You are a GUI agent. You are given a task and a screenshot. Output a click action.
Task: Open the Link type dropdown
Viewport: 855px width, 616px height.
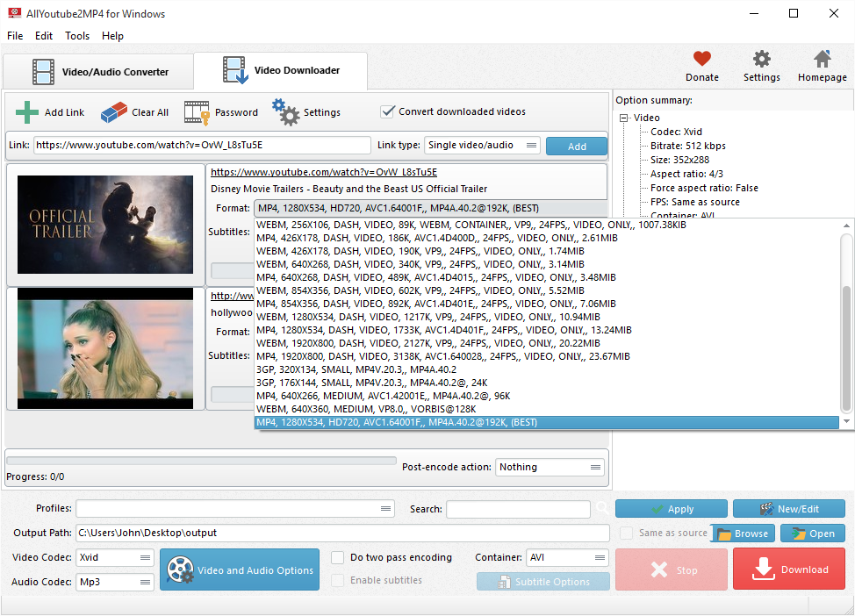pos(482,145)
